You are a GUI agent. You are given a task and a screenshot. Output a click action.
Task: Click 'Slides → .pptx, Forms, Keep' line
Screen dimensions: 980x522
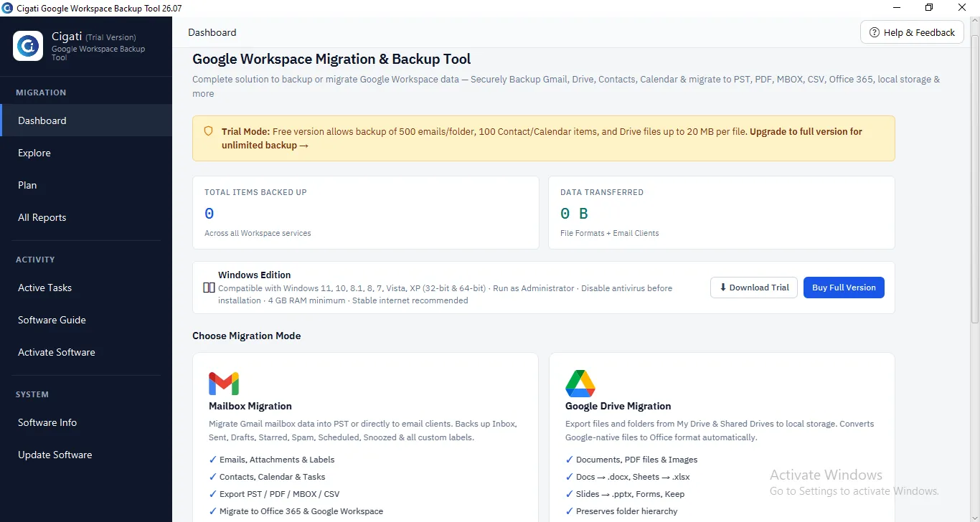tap(625, 494)
